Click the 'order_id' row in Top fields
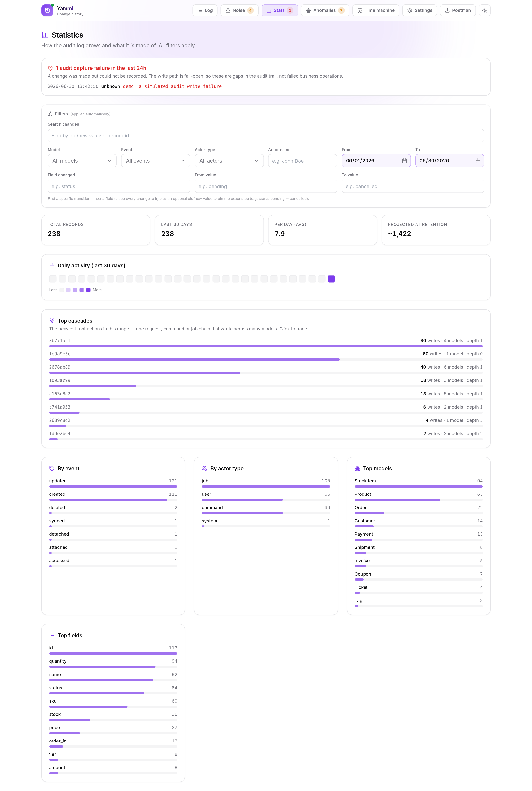 [x=113, y=743]
